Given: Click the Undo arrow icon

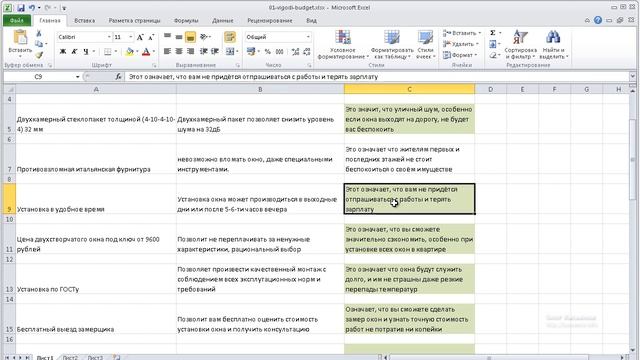Looking at the screenshot, I should tap(31, 8).
